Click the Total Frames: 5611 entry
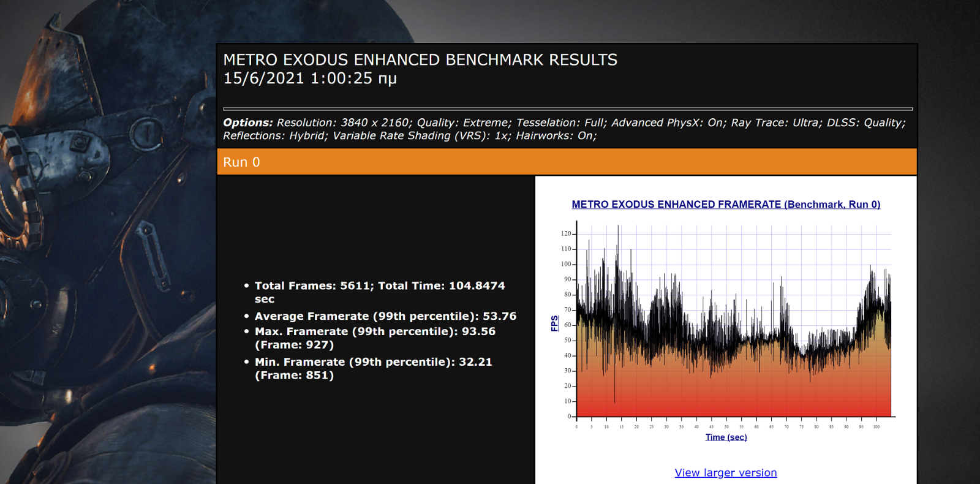 click(380, 292)
